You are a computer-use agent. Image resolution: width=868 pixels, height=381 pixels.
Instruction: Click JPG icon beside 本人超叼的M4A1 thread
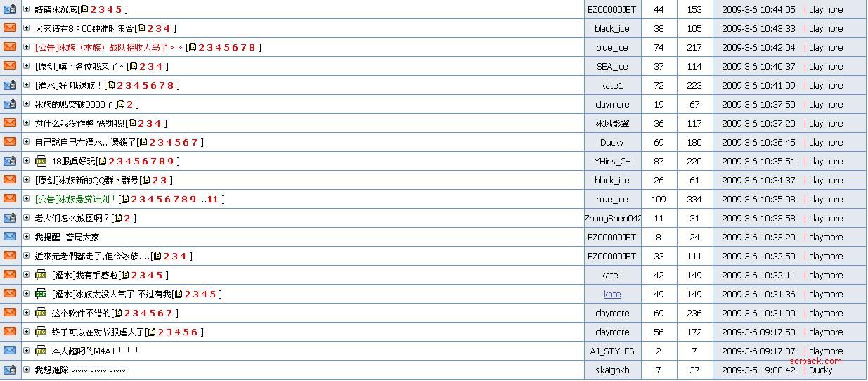point(41,351)
